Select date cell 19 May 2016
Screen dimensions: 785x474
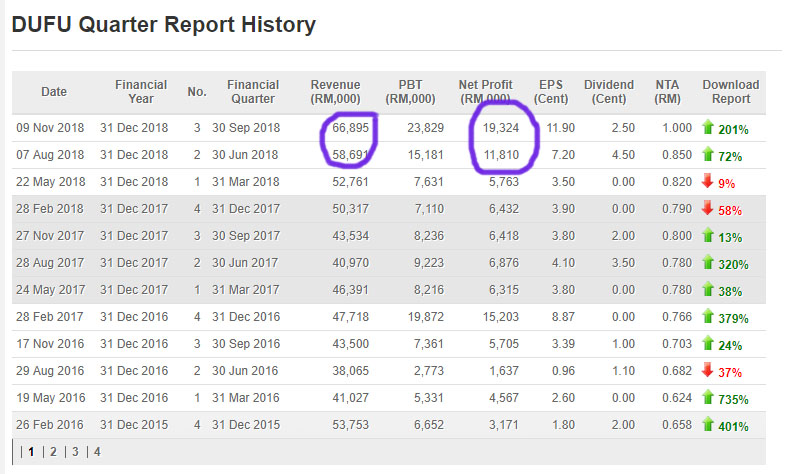click(x=51, y=398)
